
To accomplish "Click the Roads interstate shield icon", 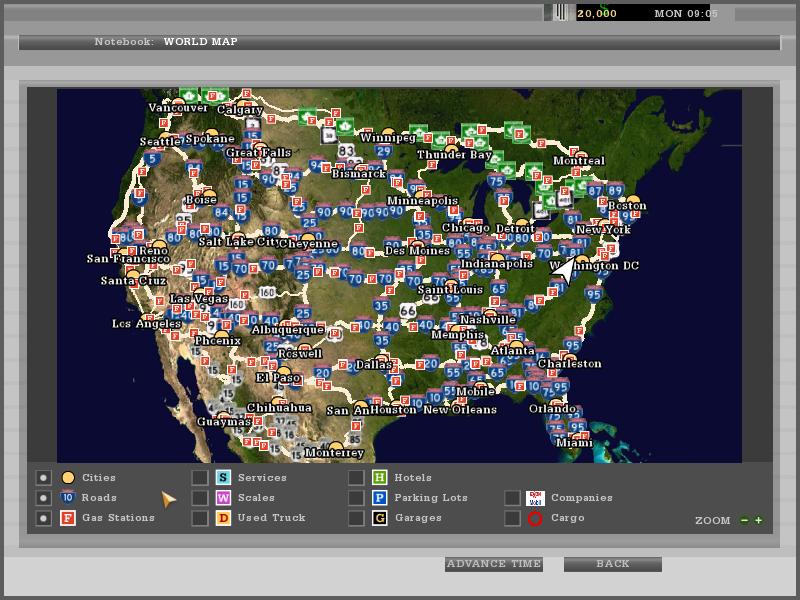I will (x=68, y=498).
